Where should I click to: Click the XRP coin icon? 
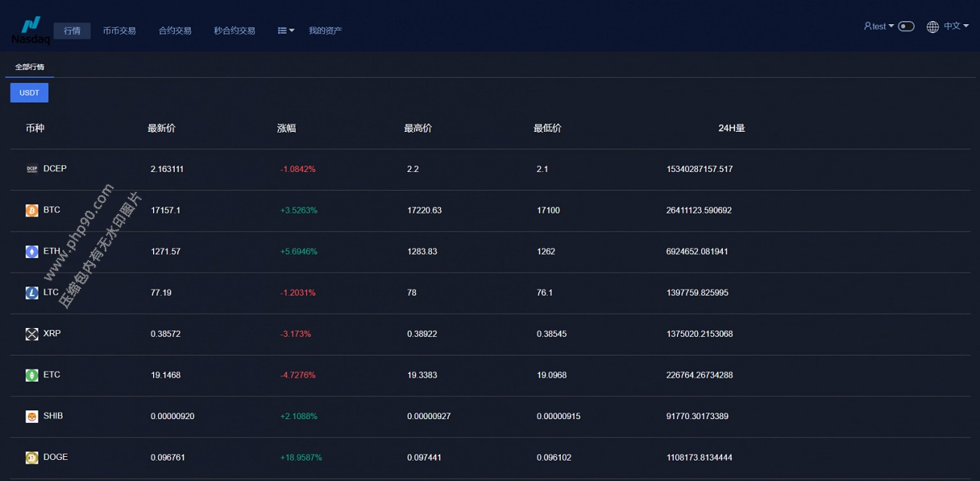32,334
